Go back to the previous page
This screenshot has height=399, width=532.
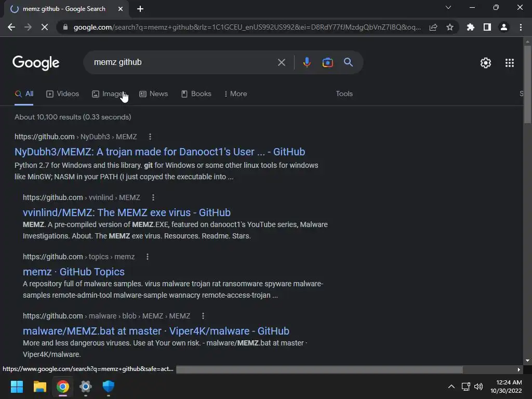(11, 27)
